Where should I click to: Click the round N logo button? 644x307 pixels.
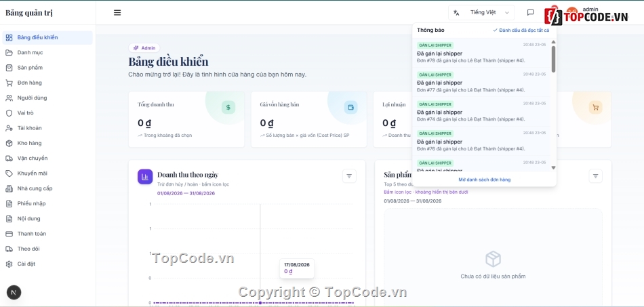tap(14, 293)
